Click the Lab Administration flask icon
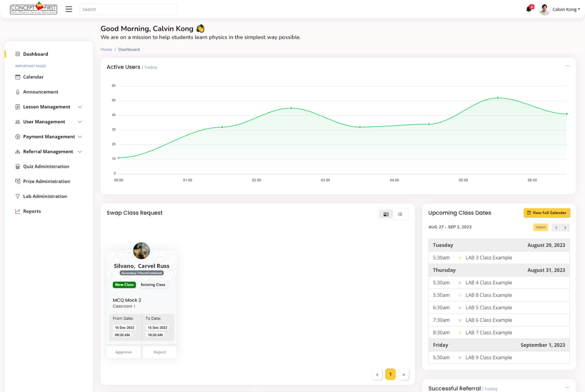Screen dimensions: 585x392 18,196
